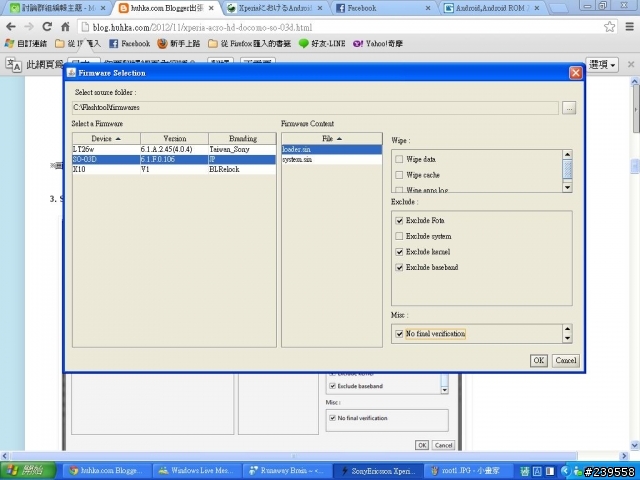Open the Windows Start button

point(28,471)
